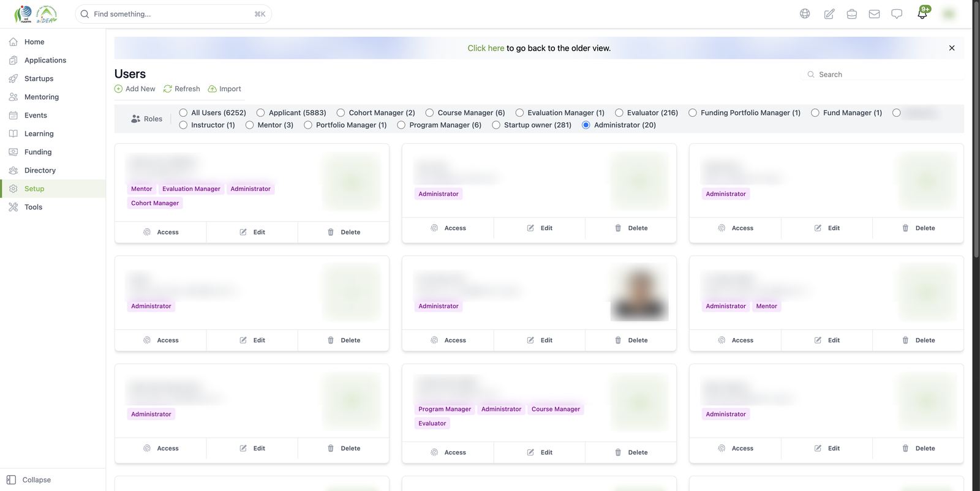
Task: Open Directory in the sidebar
Action: (x=53, y=170)
